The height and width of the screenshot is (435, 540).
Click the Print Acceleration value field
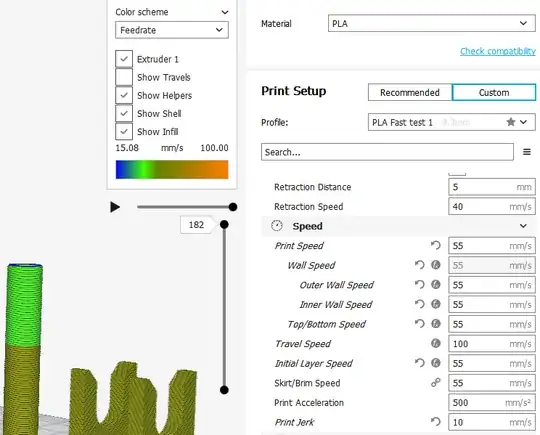coord(492,403)
